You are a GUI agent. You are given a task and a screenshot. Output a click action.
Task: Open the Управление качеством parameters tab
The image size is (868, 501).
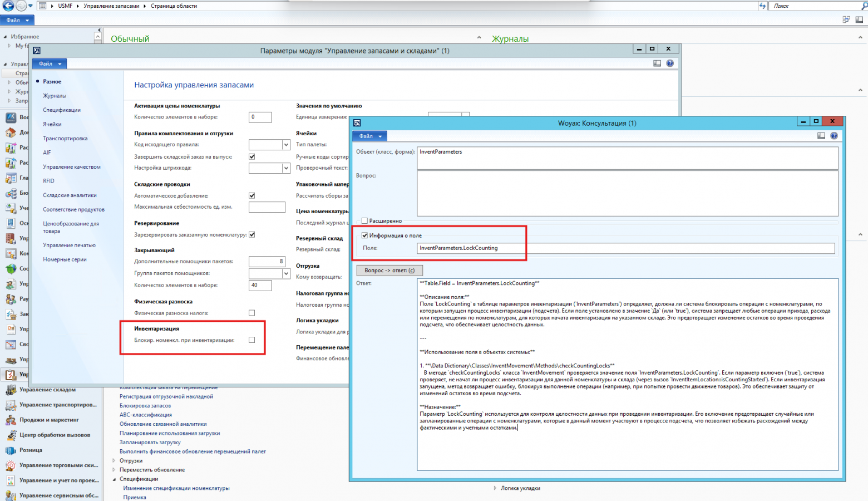(x=72, y=167)
